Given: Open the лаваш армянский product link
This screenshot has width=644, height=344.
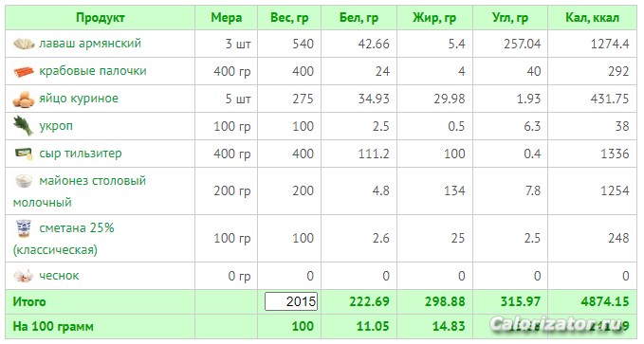Looking at the screenshot, I should tap(90, 43).
